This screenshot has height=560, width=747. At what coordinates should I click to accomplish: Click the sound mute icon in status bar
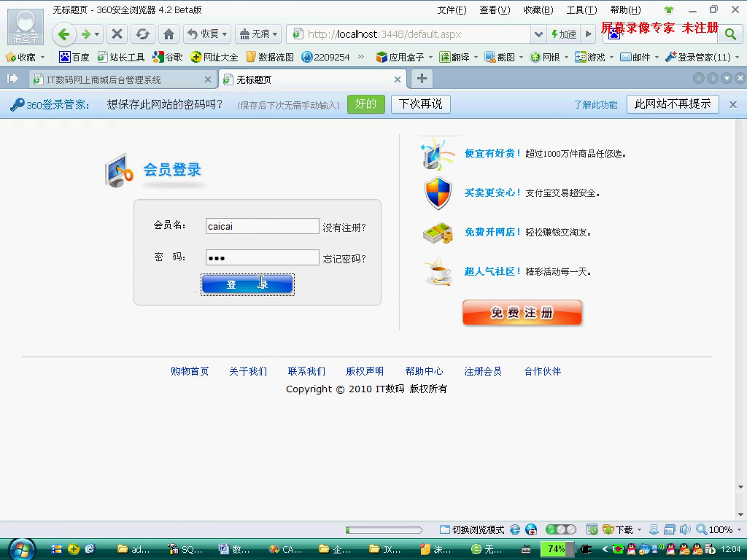pos(684,529)
